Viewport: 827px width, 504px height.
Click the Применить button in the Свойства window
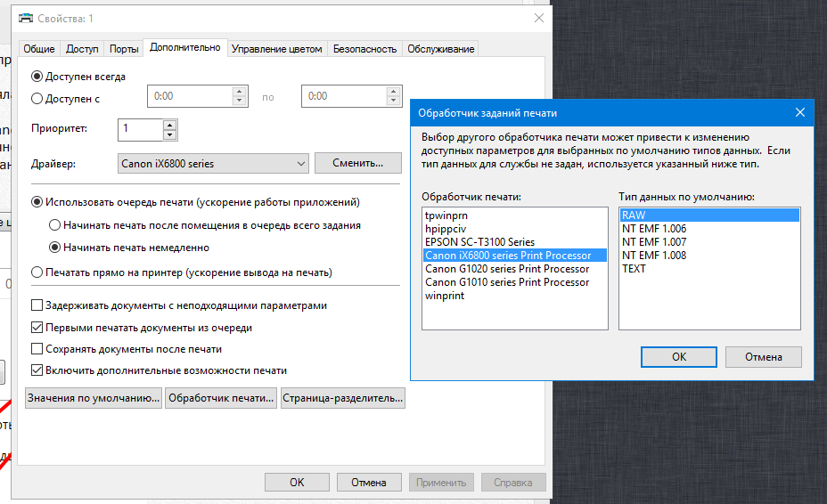(441, 483)
